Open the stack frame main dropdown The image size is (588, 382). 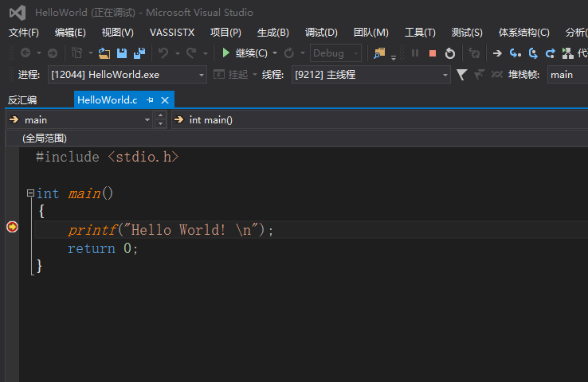click(x=567, y=75)
